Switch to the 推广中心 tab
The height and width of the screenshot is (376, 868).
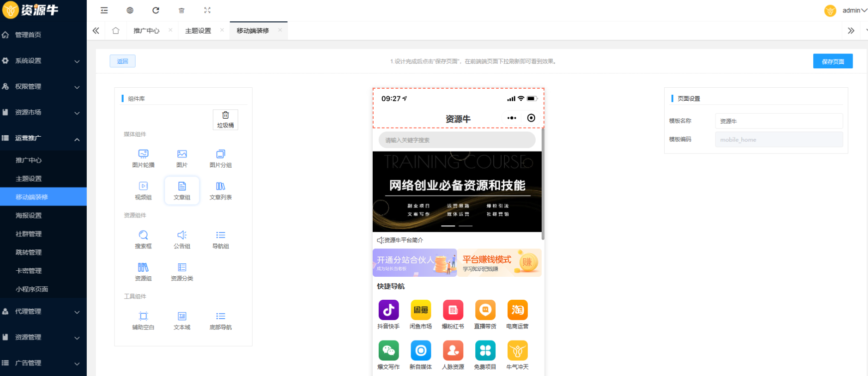click(x=146, y=31)
